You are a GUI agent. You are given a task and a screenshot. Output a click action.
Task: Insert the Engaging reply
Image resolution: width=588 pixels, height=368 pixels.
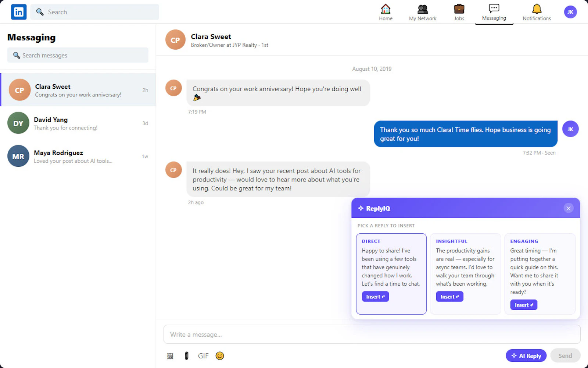(x=524, y=305)
